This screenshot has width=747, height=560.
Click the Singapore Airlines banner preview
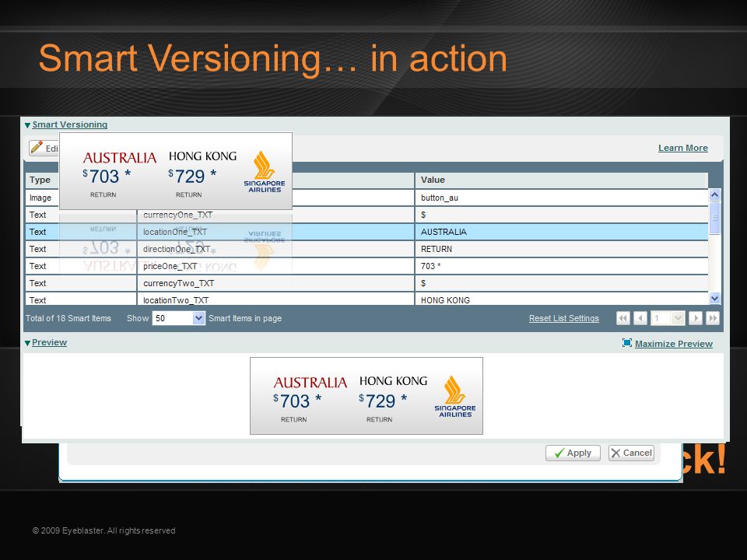click(366, 396)
